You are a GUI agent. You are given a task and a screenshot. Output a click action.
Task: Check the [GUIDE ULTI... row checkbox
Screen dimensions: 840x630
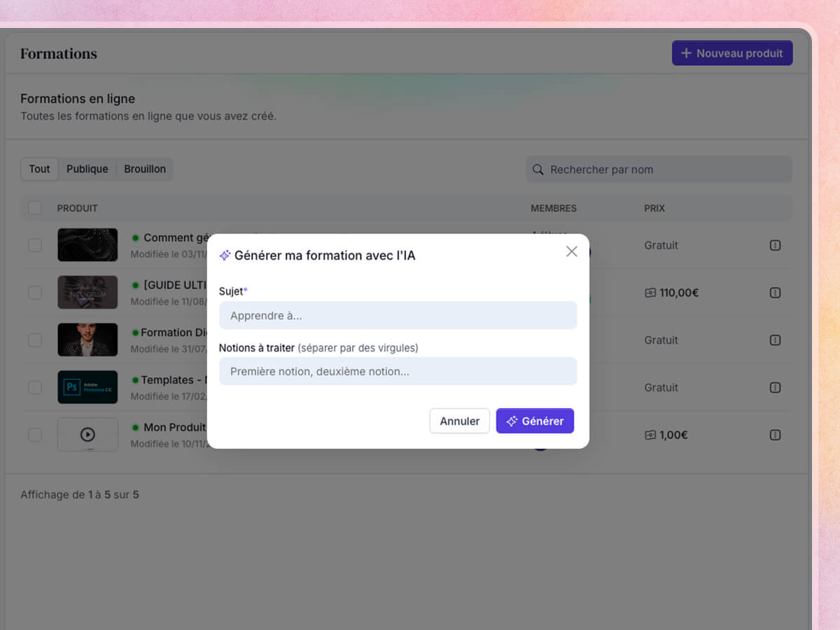pos(34,293)
